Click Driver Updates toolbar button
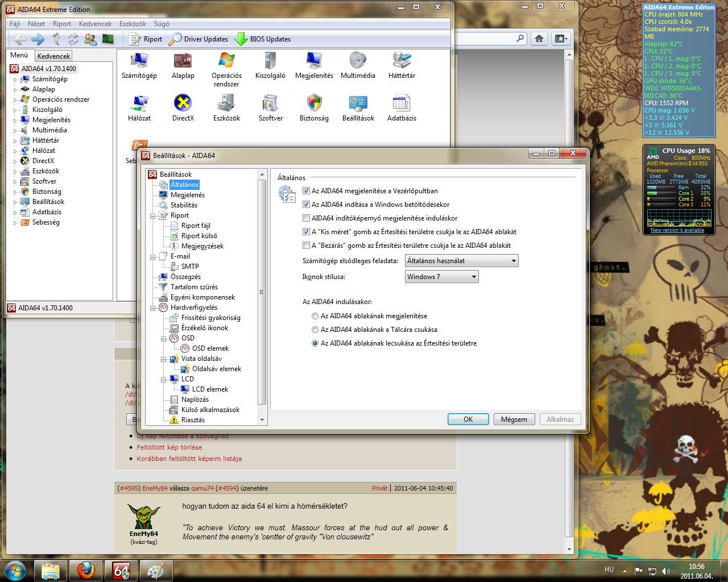728x582 pixels. pos(199,39)
